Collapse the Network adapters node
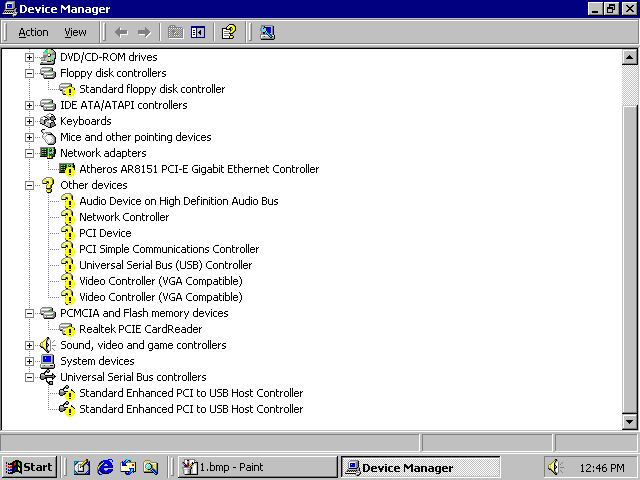This screenshot has height=480, width=640. click(29, 153)
